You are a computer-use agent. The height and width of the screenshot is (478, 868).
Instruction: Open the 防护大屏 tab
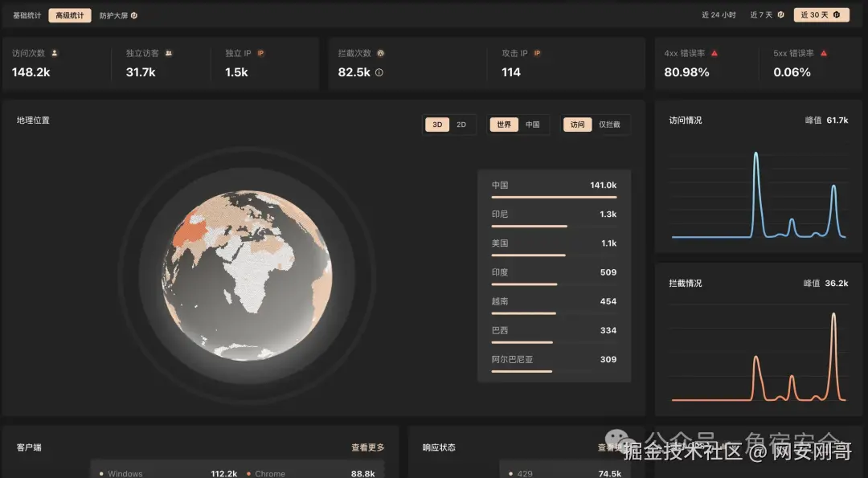[x=114, y=14]
